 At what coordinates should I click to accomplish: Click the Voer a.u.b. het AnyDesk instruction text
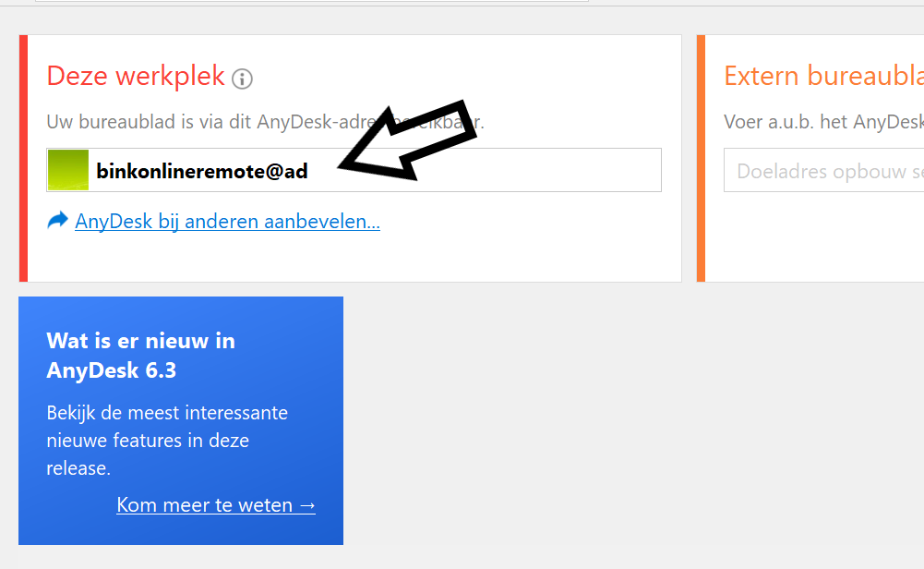tap(823, 122)
